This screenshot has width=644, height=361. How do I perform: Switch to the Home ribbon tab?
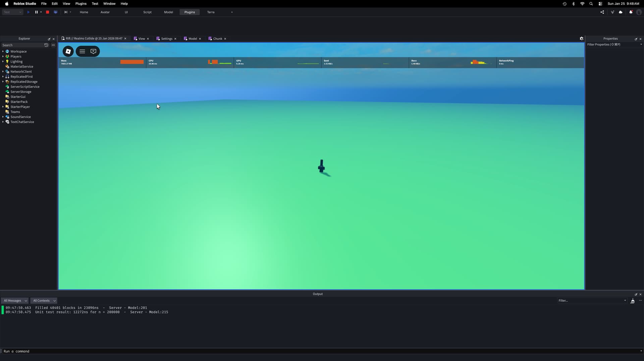84,12
